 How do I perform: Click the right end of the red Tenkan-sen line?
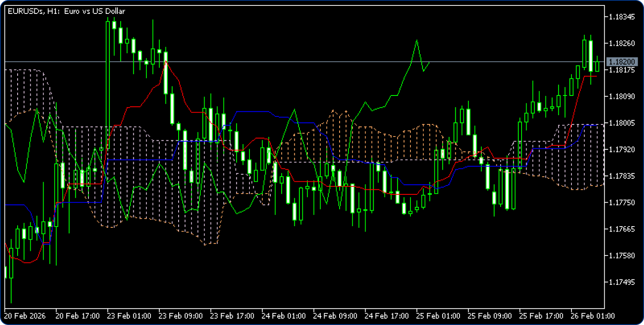pyautogui.click(x=596, y=76)
